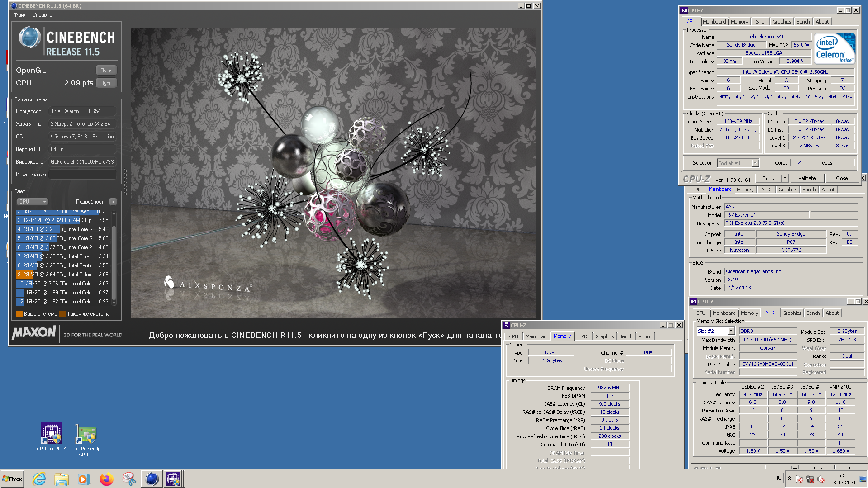Switch to CPU-Z taskbar button
The image size is (868, 488).
pyautogui.click(x=173, y=479)
